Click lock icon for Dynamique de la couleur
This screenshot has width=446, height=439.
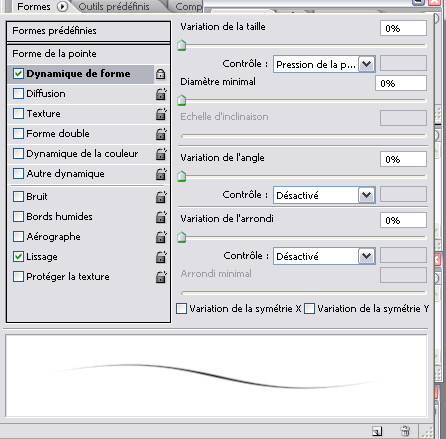[x=161, y=154]
